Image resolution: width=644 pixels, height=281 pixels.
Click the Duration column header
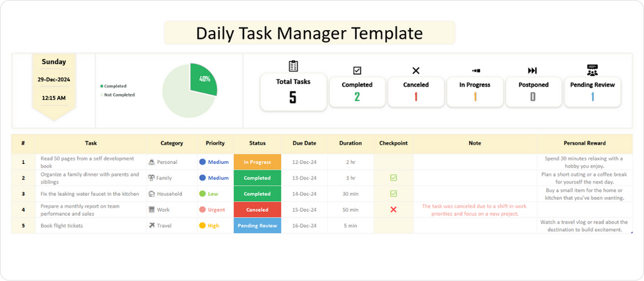click(x=351, y=143)
